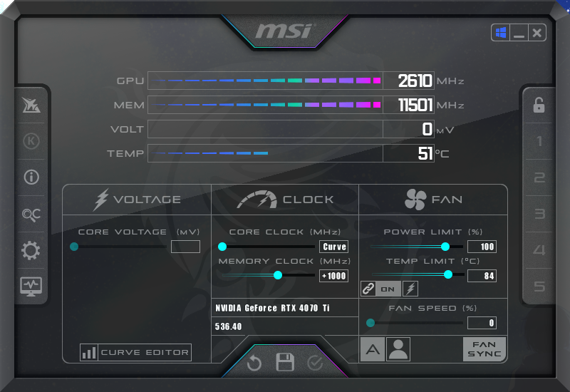The width and height of the screenshot is (570, 392).
Task: Toggle the profile lock icon
Action: 539,105
